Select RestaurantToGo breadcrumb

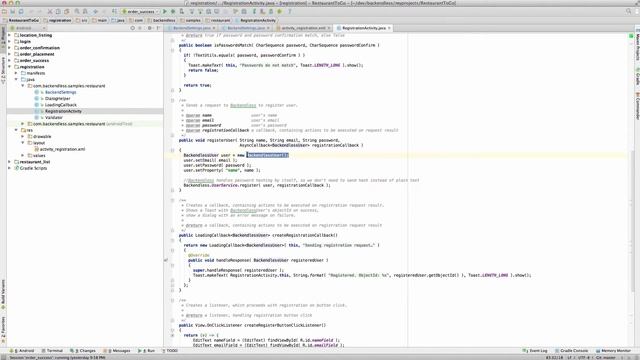tap(21, 20)
